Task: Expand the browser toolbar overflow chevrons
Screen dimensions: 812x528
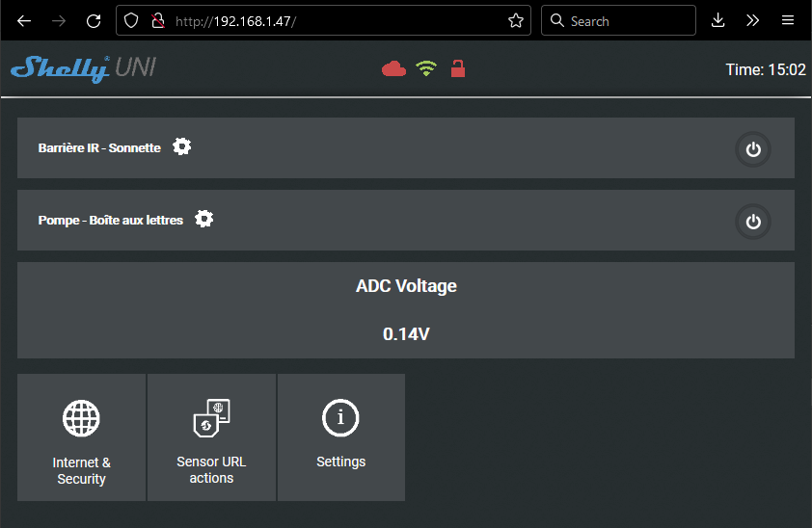Action: 753,20
